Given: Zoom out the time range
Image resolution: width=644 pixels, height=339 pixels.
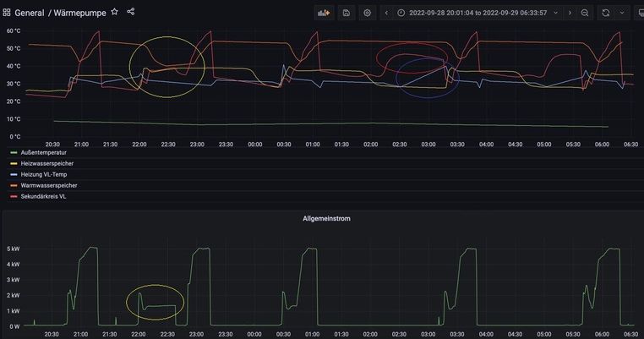Looking at the screenshot, I should [x=584, y=13].
